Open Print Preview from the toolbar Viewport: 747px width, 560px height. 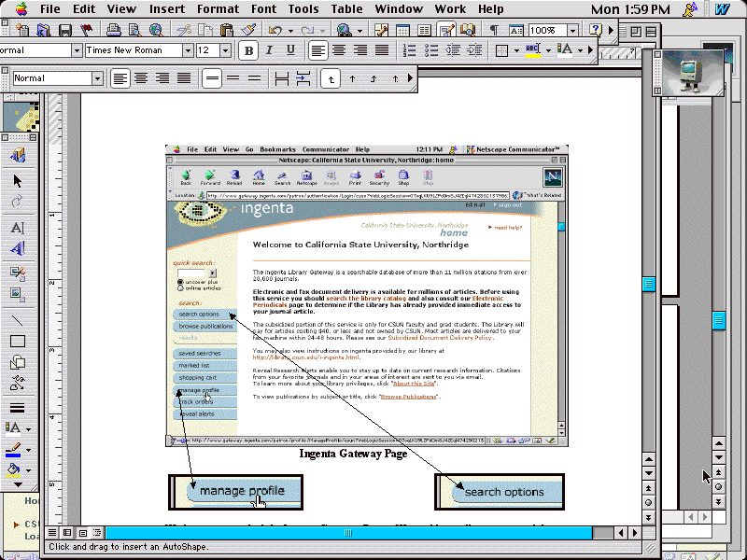[x=134, y=31]
